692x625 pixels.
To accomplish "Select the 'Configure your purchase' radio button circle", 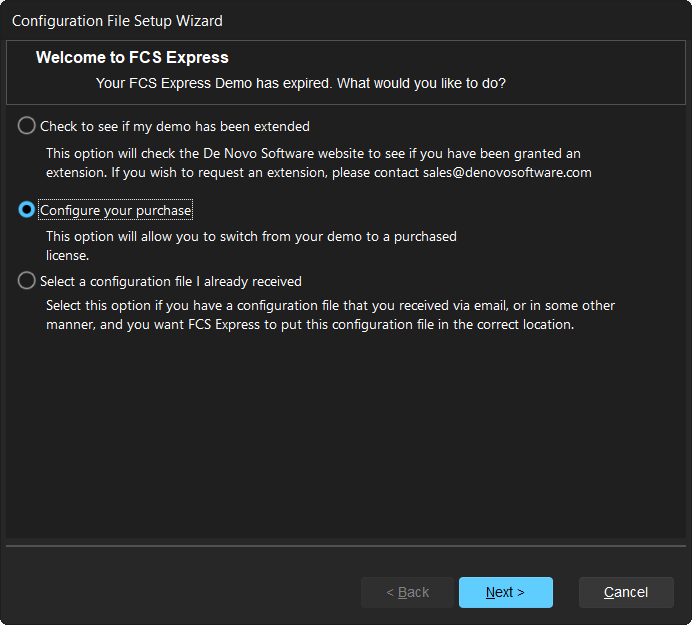I will (27, 210).
